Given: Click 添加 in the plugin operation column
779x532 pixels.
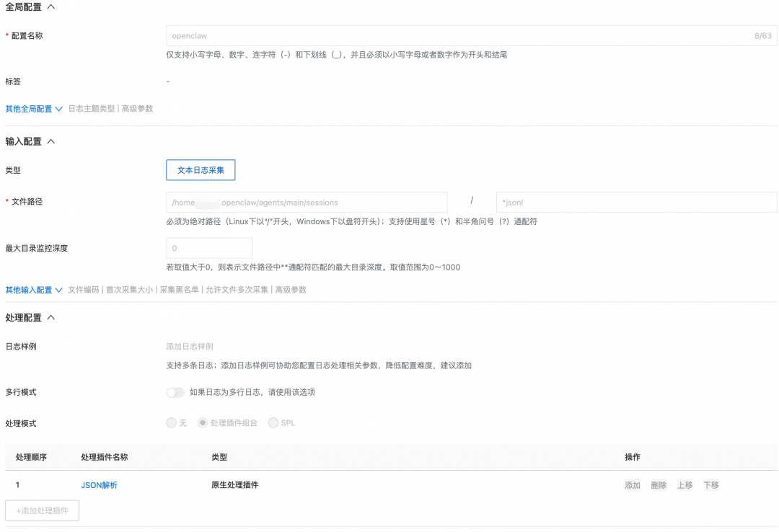Looking at the screenshot, I should coord(632,485).
